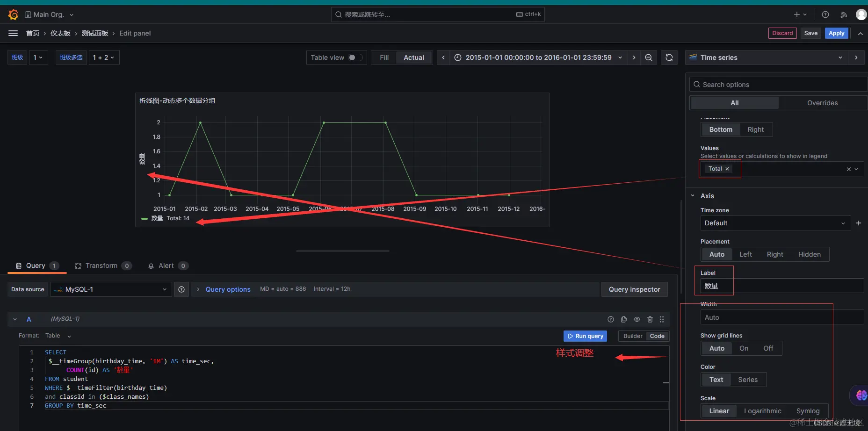The height and width of the screenshot is (431, 868).
Task: Delete query A with trash icon
Action: 650,319
